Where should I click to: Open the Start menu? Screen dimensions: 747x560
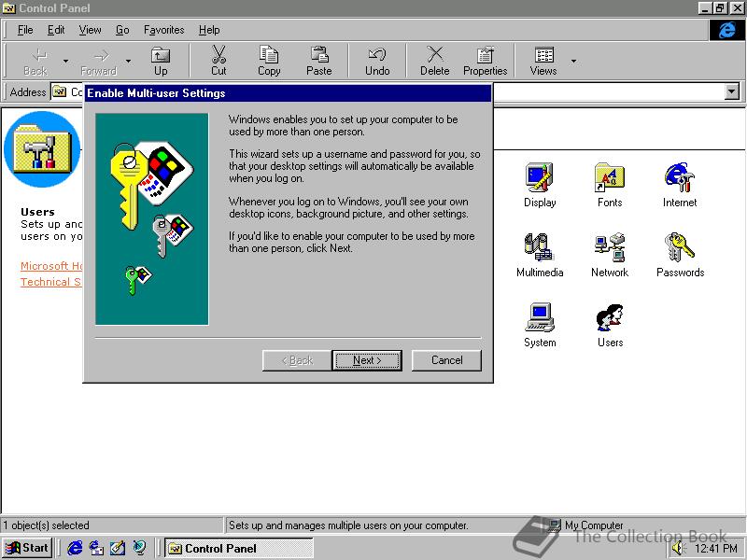(27, 548)
